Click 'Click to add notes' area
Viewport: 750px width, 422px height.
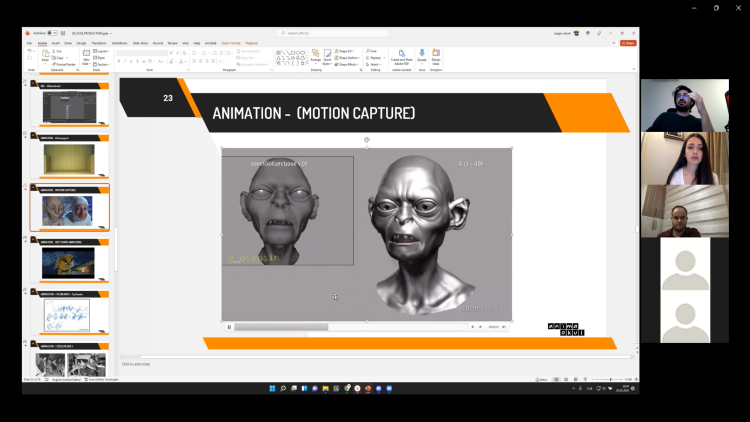(136, 364)
